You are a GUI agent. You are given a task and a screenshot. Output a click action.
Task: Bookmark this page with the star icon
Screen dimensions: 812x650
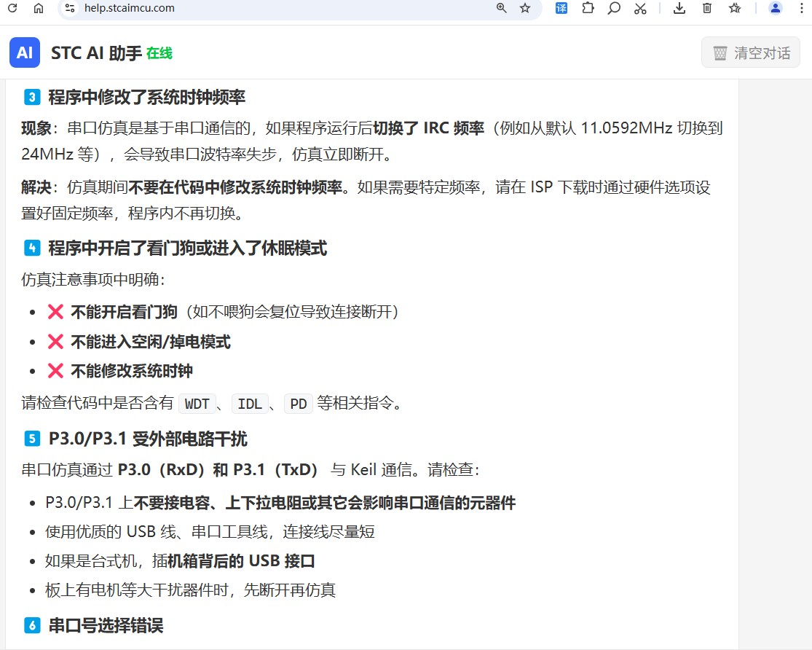(x=525, y=8)
